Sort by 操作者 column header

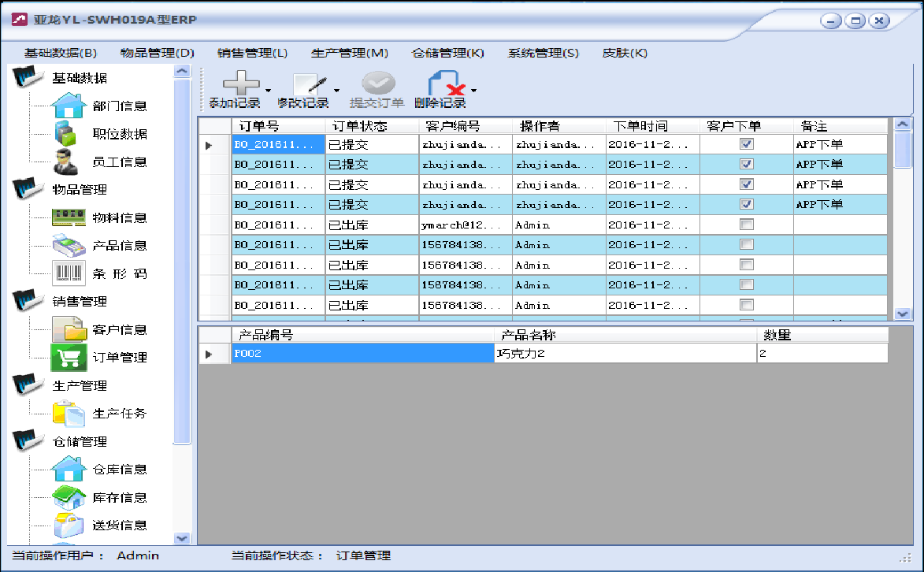[x=559, y=125]
